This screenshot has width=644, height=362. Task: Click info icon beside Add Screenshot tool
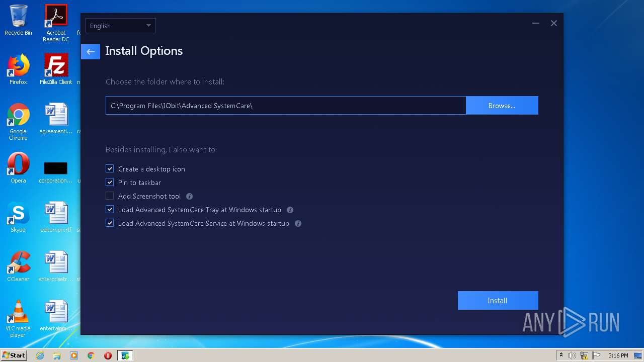pyautogui.click(x=189, y=197)
